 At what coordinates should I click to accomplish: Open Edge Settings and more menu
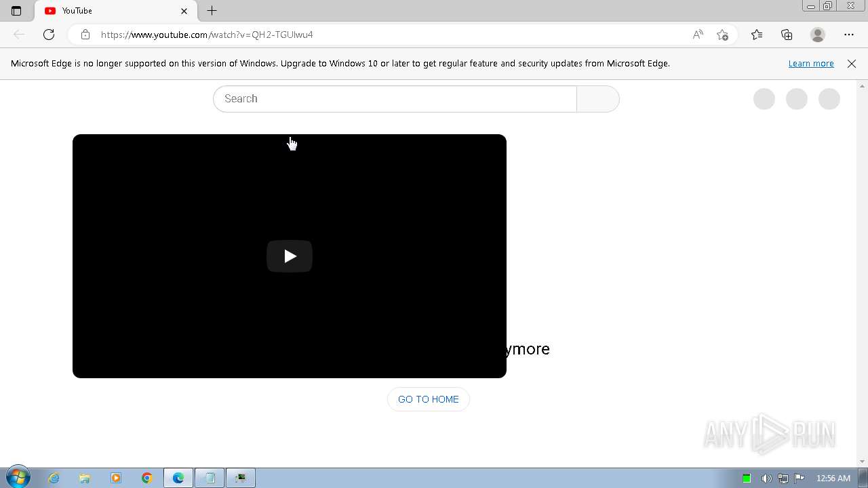(x=849, y=35)
